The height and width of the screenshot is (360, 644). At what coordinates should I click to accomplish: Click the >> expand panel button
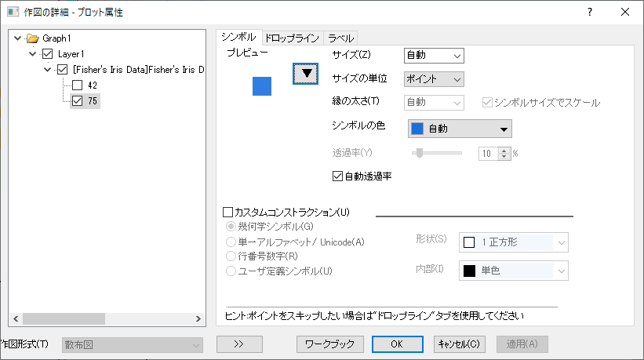(x=239, y=344)
